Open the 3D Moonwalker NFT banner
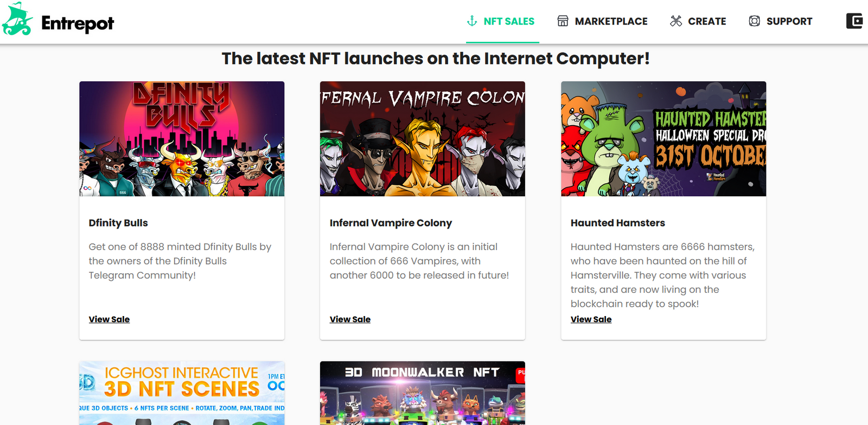Image resolution: width=868 pixels, height=425 pixels. [423, 393]
